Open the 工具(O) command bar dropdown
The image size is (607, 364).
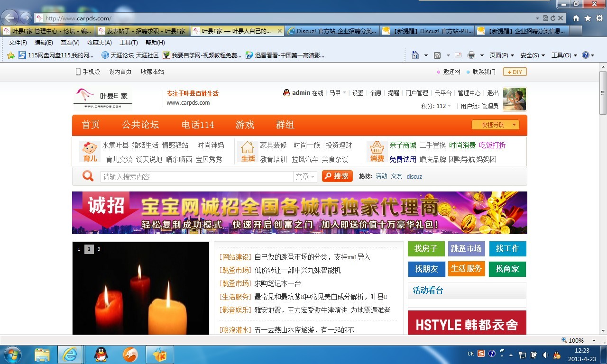[x=564, y=55]
